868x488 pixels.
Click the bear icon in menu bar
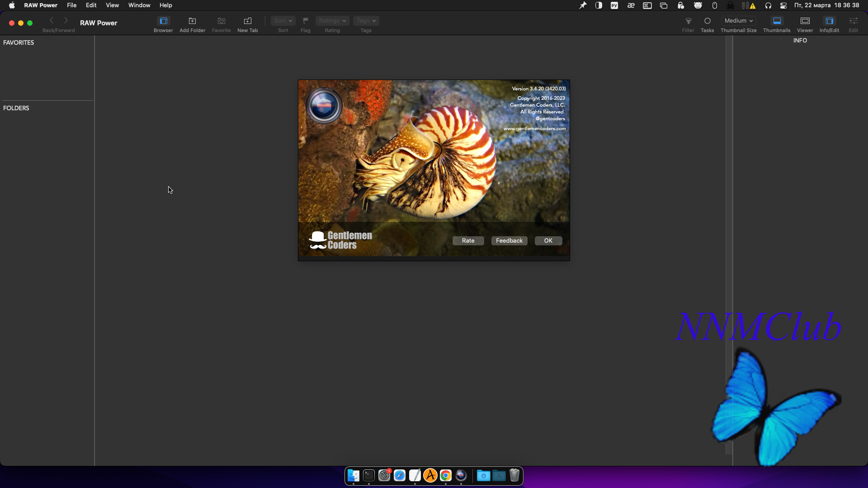coord(698,5)
